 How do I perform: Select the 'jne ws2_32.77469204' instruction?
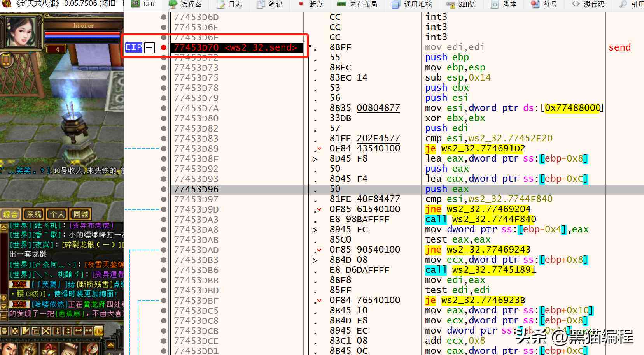478,209
